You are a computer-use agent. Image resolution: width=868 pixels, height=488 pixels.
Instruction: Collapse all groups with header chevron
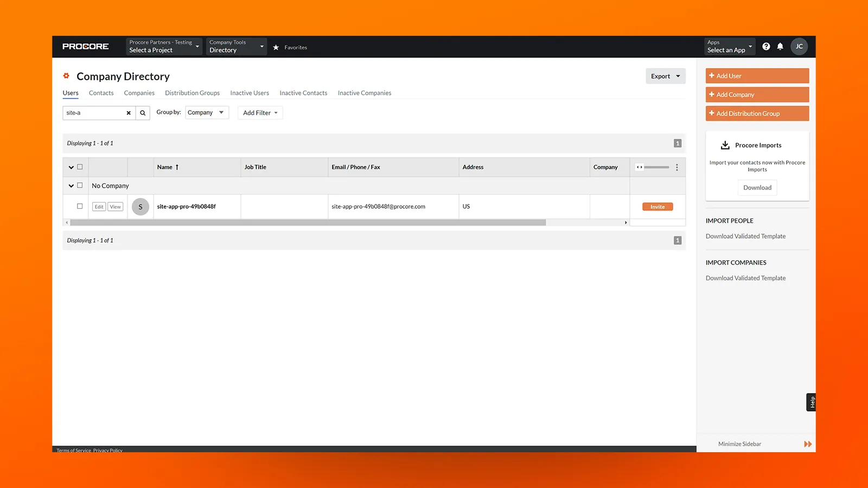point(71,168)
